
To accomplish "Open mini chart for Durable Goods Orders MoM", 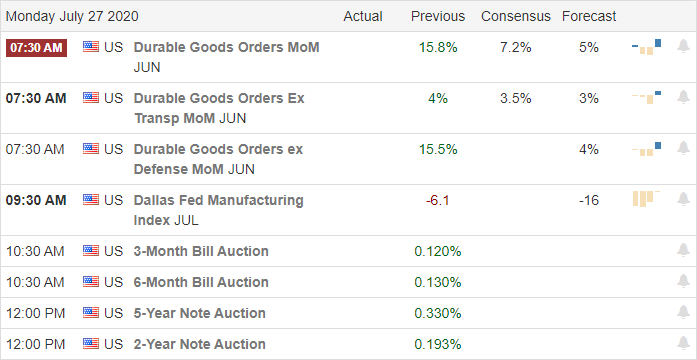I will 646,47.
